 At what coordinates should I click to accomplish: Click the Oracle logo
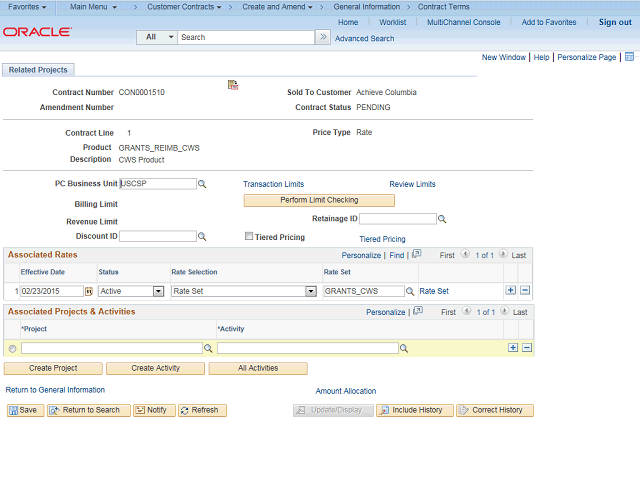click(x=38, y=32)
